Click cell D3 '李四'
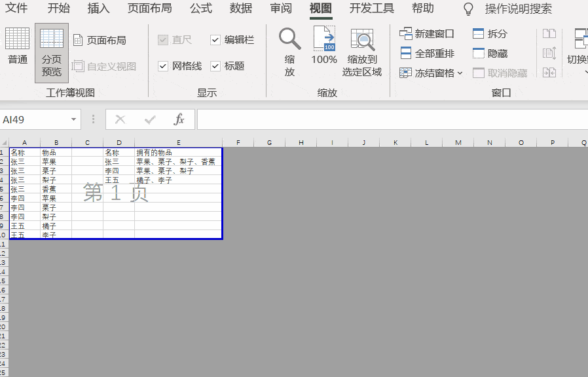Screen dimensions: 588x377 click(119, 171)
